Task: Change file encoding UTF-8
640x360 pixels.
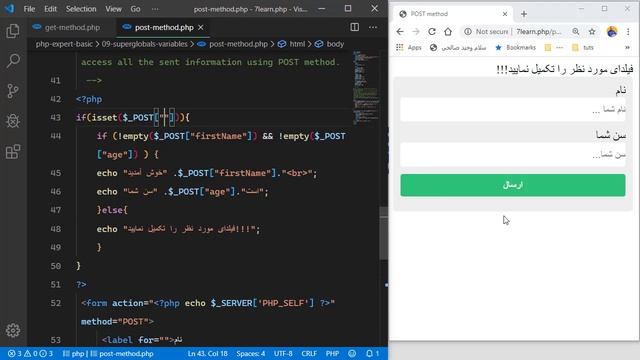Action: (283, 353)
